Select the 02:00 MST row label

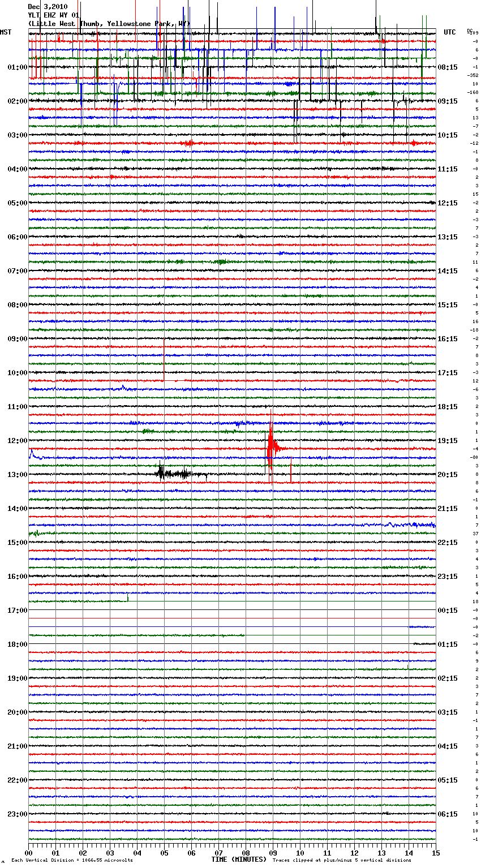18,101
